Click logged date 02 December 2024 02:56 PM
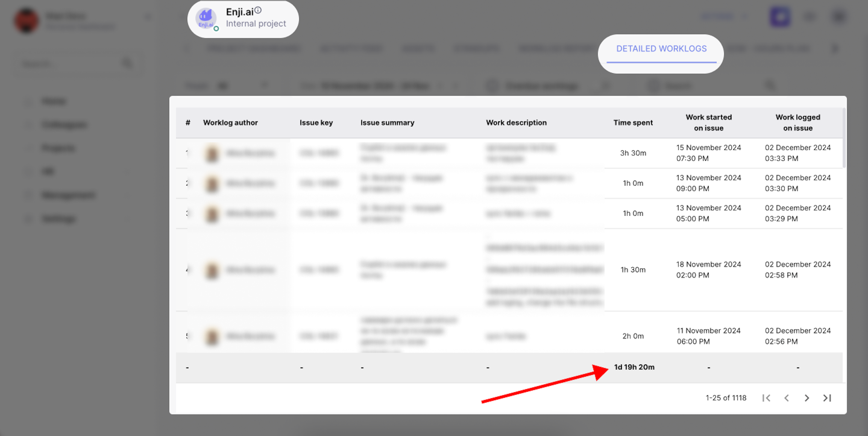This screenshot has height=436, width=868. point(797,336)
